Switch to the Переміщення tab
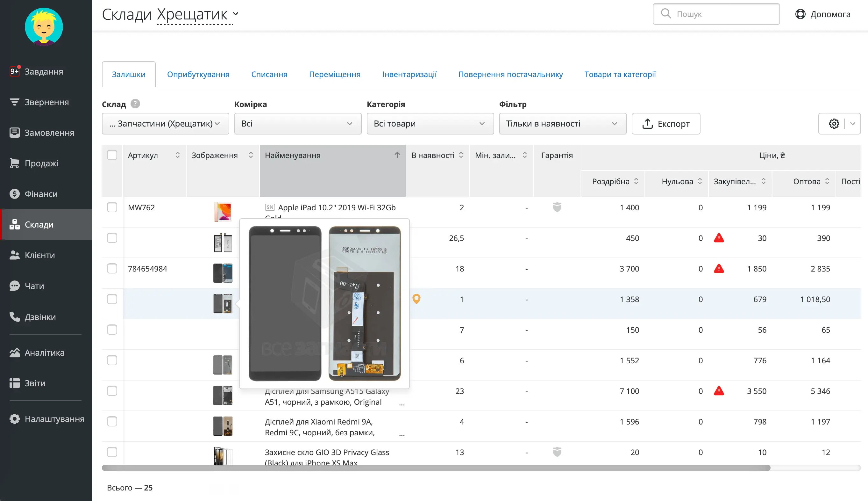868x501 pixels. [x=334, y=74]
